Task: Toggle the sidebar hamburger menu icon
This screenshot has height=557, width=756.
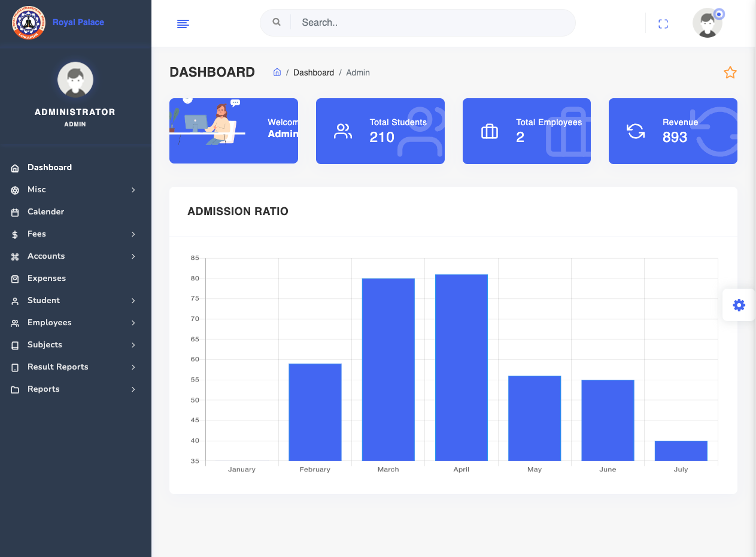Action: (183, 24)
